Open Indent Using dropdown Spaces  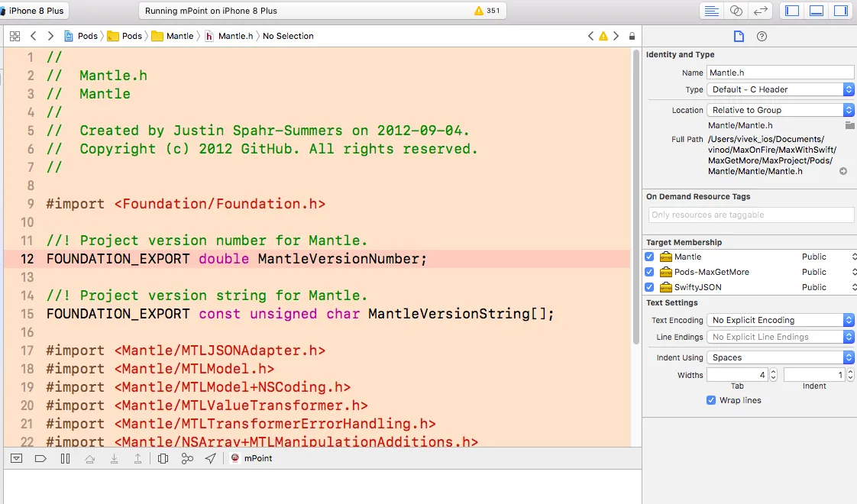point(780,357)
